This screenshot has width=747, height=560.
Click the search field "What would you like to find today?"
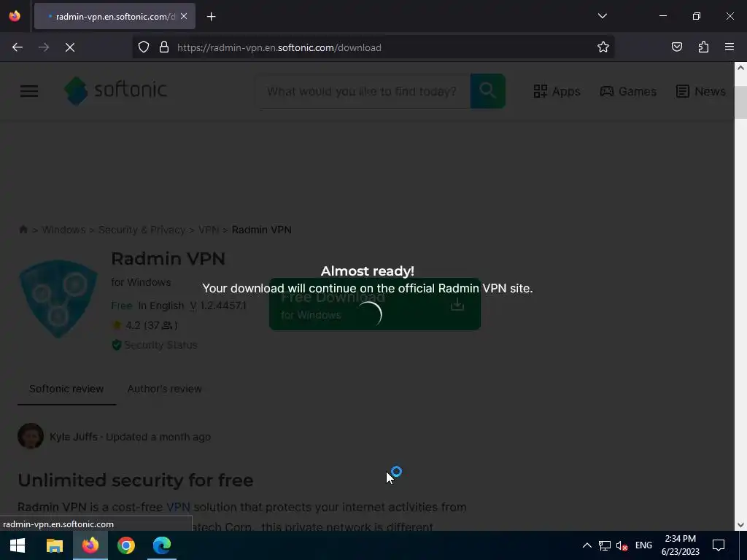363,91
